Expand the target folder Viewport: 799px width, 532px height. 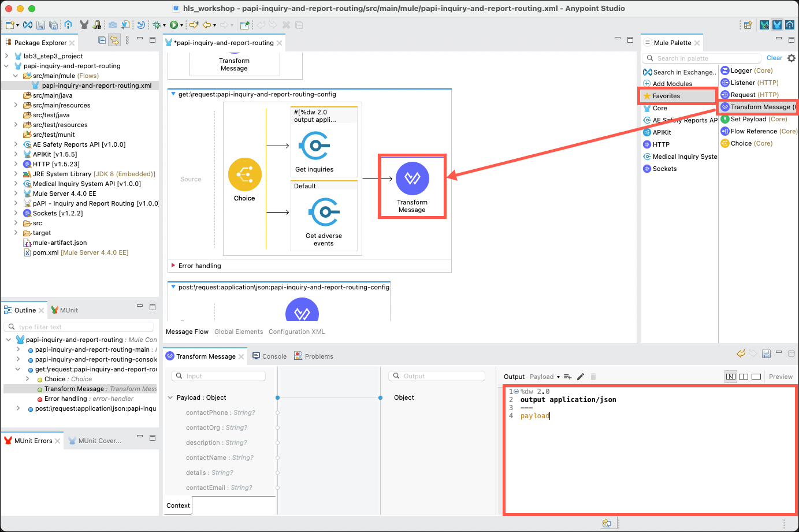tap(16, 233)
